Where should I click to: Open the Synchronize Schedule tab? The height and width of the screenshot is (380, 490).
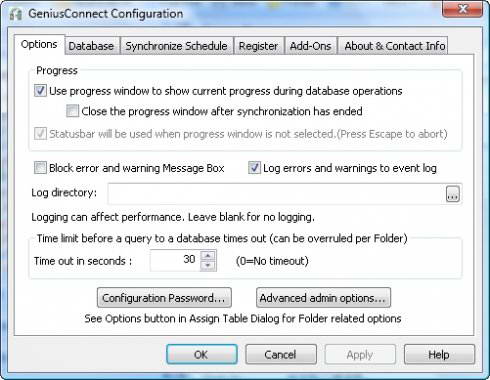click(x=176, y=46)
